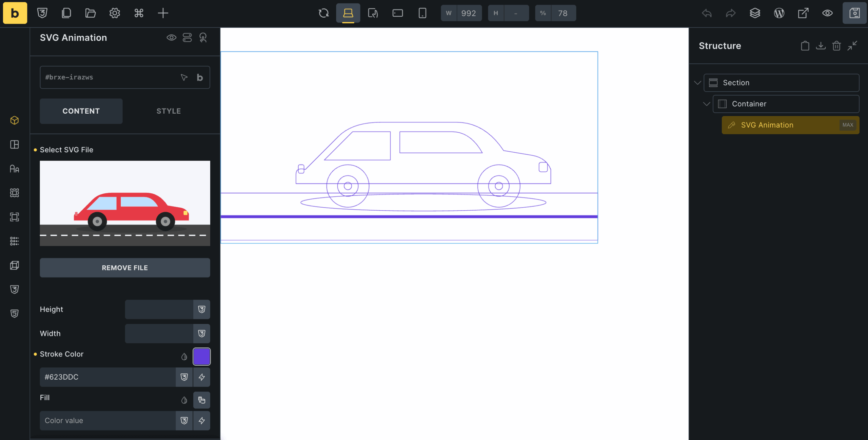Open the Pages icon in the top toolbar

pos(66,13)
